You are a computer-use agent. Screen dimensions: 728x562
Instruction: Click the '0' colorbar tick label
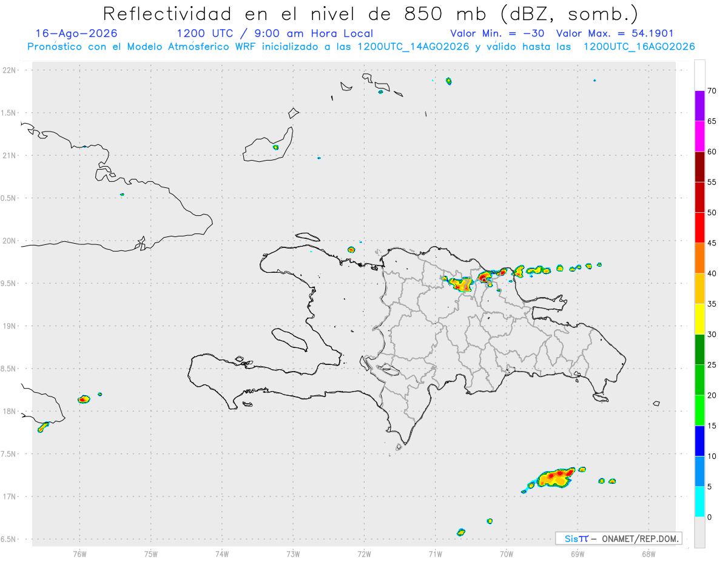click(x=709, y=517)
